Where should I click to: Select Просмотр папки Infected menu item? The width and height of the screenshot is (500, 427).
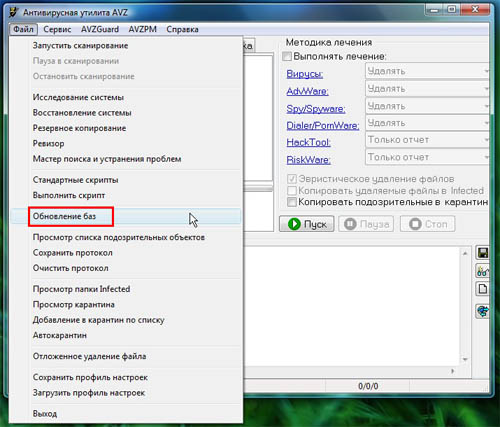(126, 289)
